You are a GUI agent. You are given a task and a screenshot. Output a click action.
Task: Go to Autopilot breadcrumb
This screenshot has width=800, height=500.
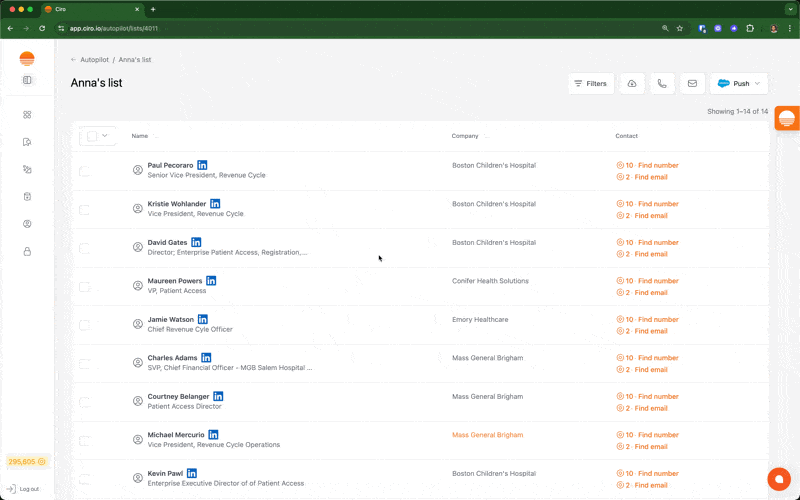(94, 60)
